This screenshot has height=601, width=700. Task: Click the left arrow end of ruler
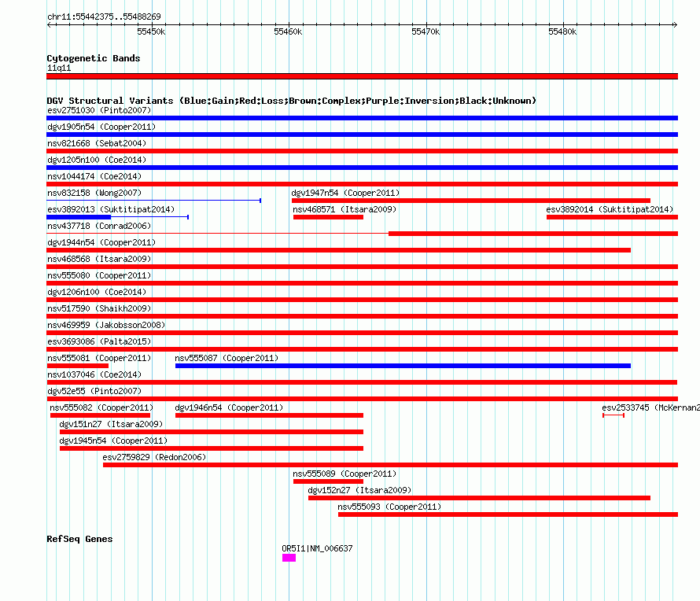pos(49,24)
